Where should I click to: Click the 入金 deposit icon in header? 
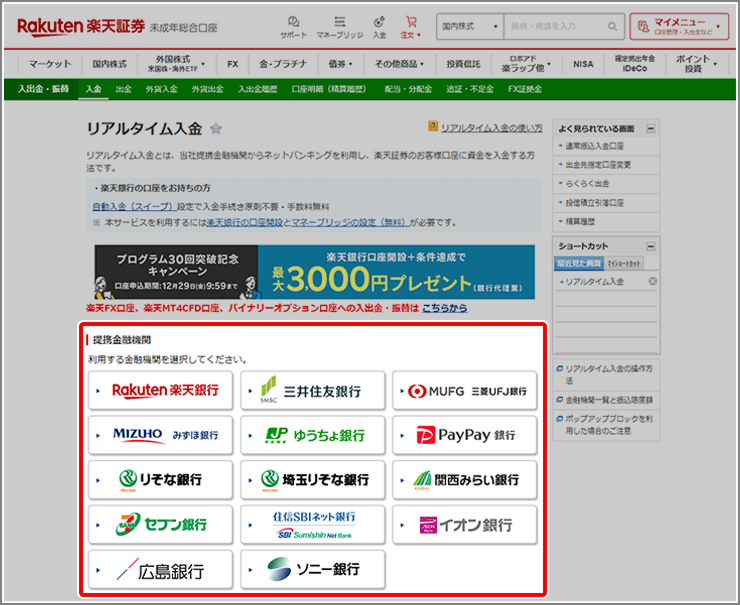[379, 27]
